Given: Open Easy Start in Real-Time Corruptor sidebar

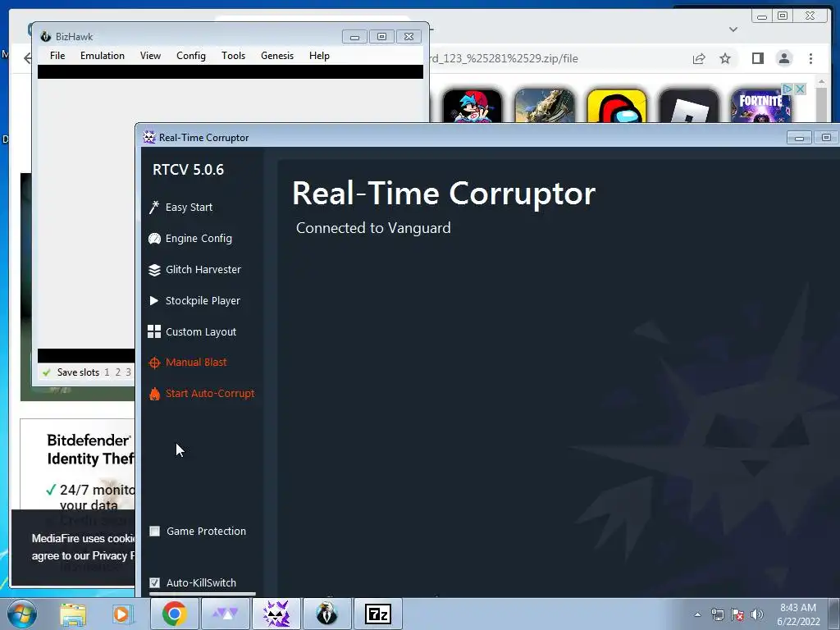Looking at the screenshot, I should click(x=189, y=208).
